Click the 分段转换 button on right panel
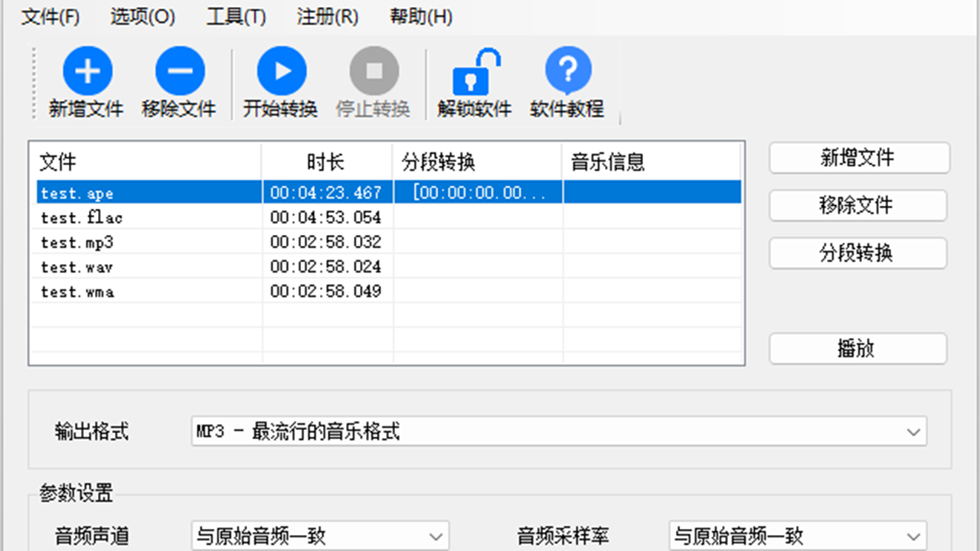The image size is (980, 551). pyautogui.click(x=857, y=253)
